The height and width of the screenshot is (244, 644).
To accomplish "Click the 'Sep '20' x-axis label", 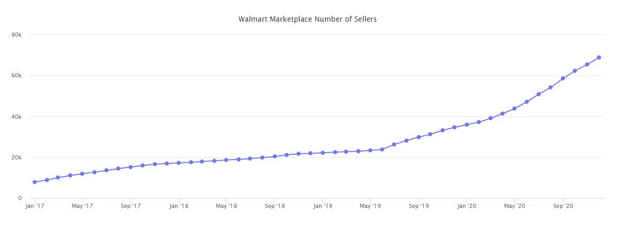I will pos(562,206).
